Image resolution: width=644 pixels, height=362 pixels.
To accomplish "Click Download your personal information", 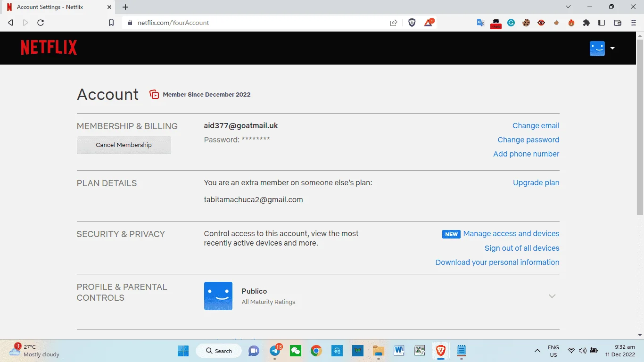I will pos(497,263).
